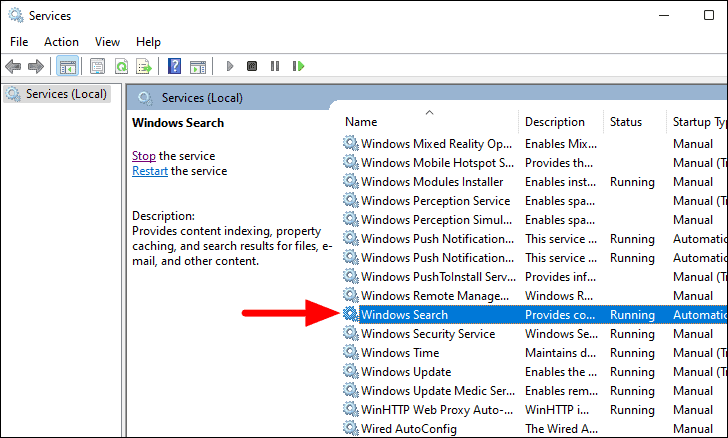Toggle Show/Hide Console Tree toolbar icon
This screenshot has width=728, height=438.
coord(67,66)
